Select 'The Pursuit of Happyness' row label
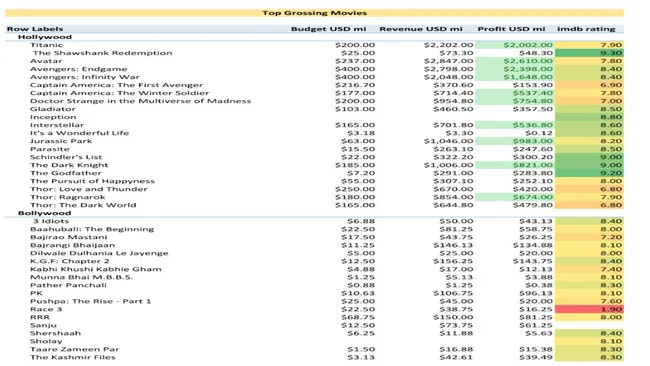 (92, 181)
